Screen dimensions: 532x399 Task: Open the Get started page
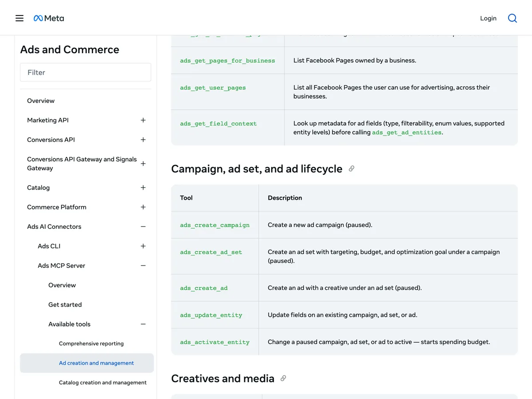(65, 305)
